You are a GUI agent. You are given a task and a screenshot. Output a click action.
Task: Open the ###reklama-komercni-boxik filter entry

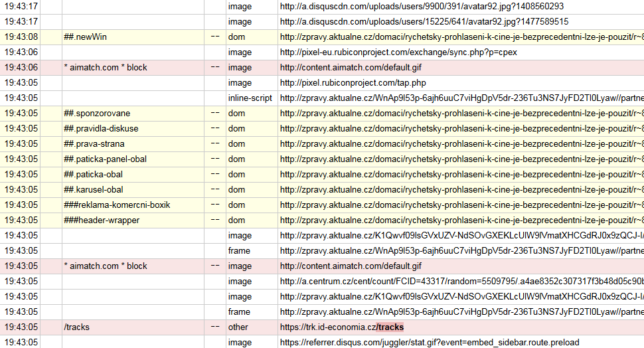[x=108, y=205]
